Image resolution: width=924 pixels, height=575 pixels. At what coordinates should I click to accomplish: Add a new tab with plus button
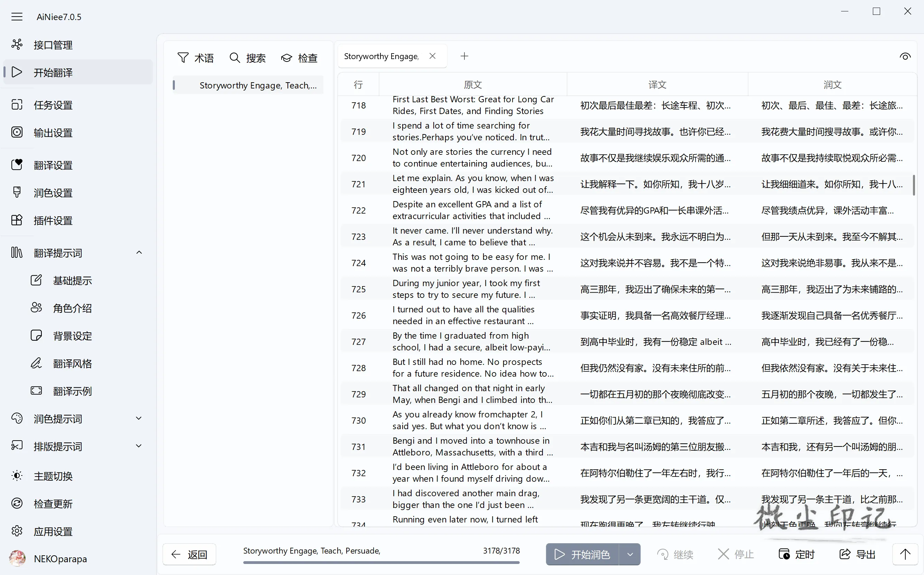pyautogui.click(x=464, y=56)
